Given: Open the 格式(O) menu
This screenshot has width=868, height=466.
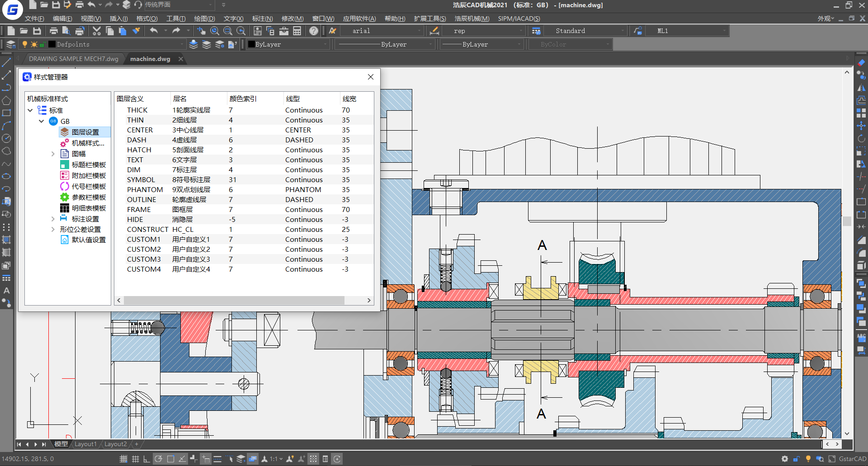Looking at the screenshot, I should click(147, 19).
